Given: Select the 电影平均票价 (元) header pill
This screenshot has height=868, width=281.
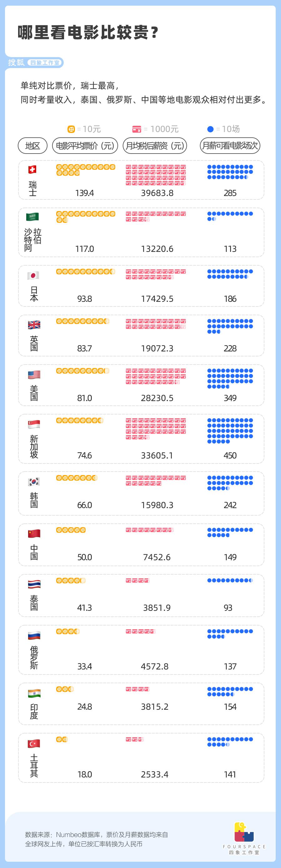Looking at the screenshot, I should tap(85, 146).
